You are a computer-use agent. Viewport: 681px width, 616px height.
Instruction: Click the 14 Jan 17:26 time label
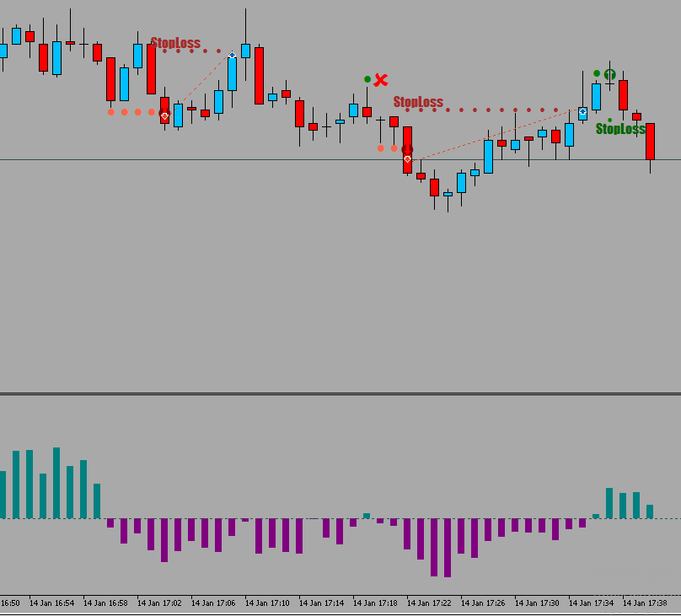(483, 603)
